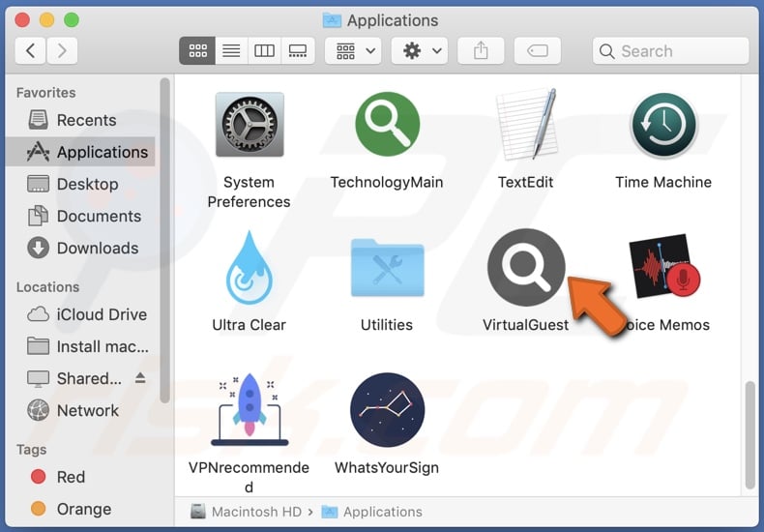
Task: Switch to column view
Action: [x=265, y=50]
